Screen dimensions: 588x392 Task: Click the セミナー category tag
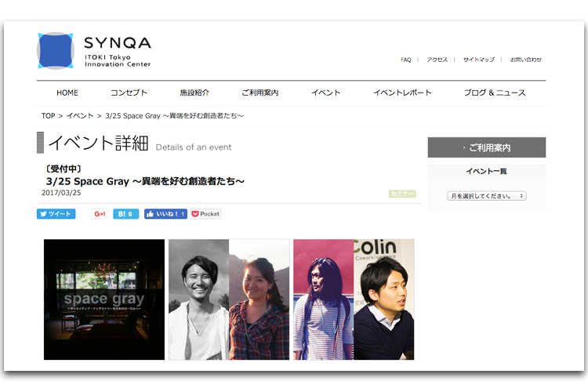402,194
